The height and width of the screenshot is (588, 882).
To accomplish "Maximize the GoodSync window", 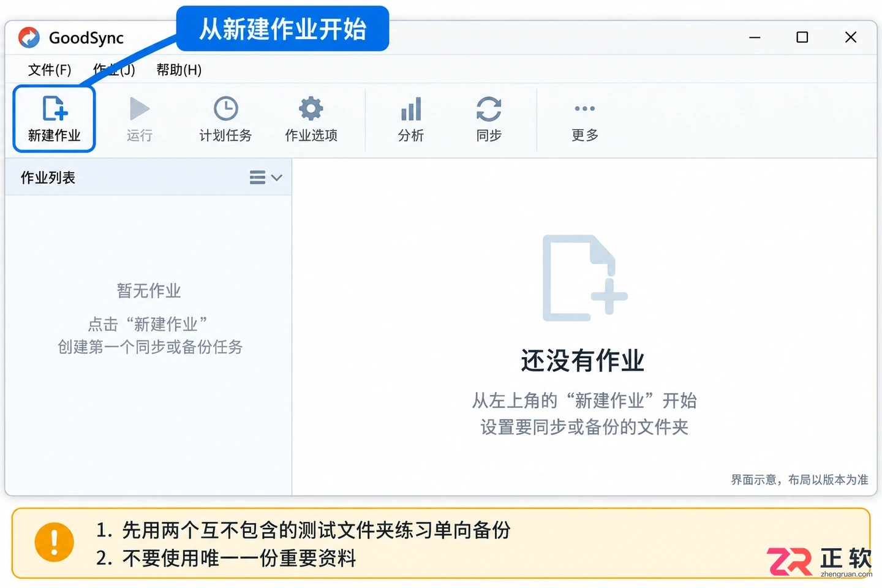I will [x=802, y=37].
